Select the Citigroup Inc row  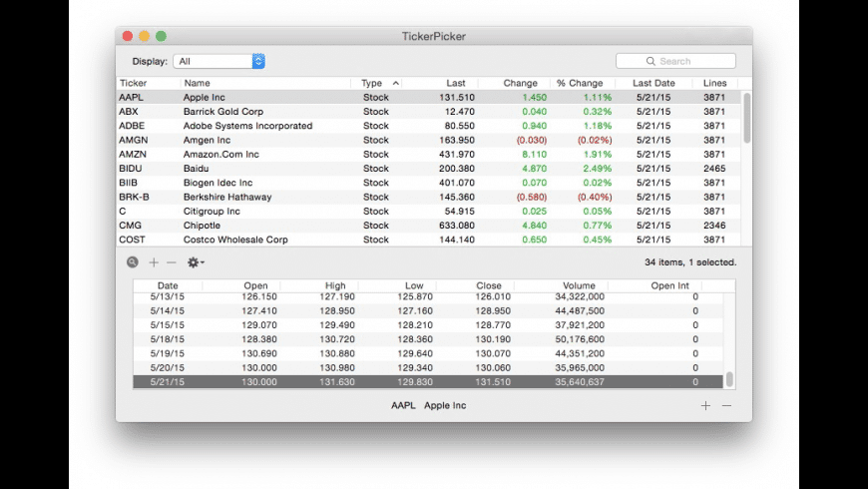pos(428,211)
